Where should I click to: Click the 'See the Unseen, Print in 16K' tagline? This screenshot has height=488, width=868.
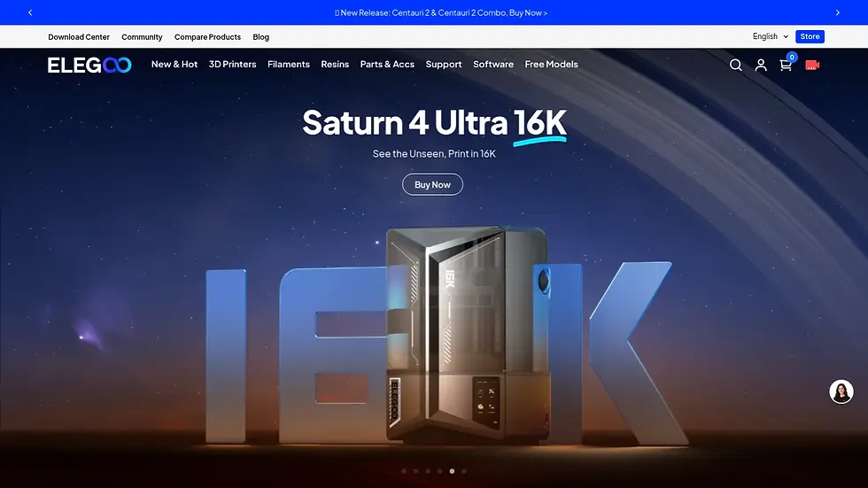434,154
